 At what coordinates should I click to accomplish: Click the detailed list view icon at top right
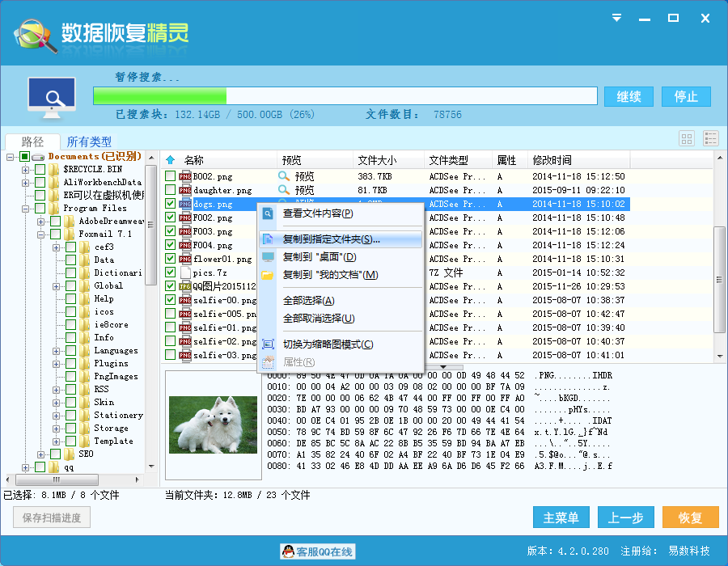710,138
